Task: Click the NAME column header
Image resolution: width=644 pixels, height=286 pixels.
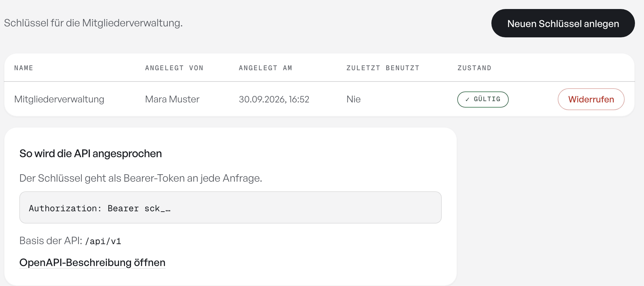Action: coord(24,68)
